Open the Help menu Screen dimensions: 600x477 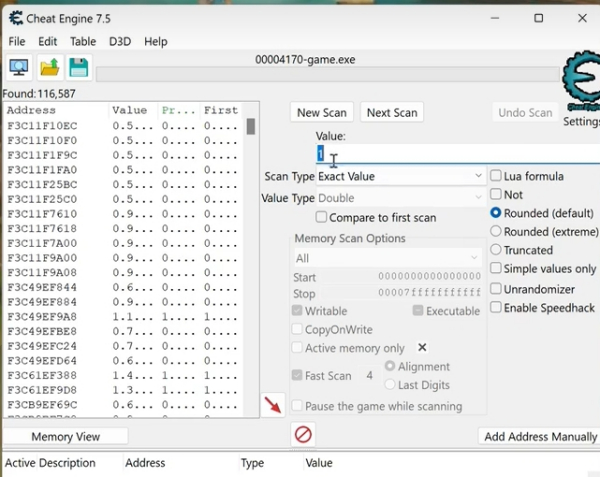pos(156,41)
